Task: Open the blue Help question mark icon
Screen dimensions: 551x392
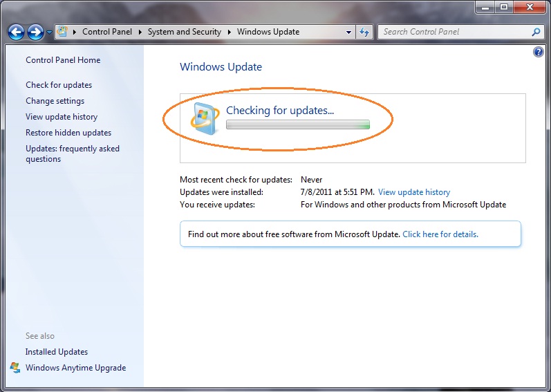Action: pos(538,53)
